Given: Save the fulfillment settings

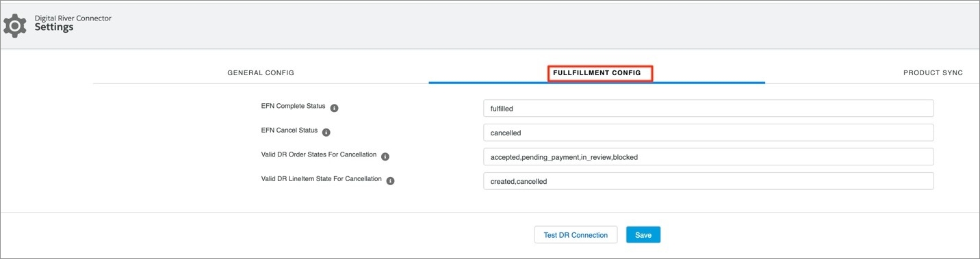Looking at the screenshot, I should [x=643, y=234].
